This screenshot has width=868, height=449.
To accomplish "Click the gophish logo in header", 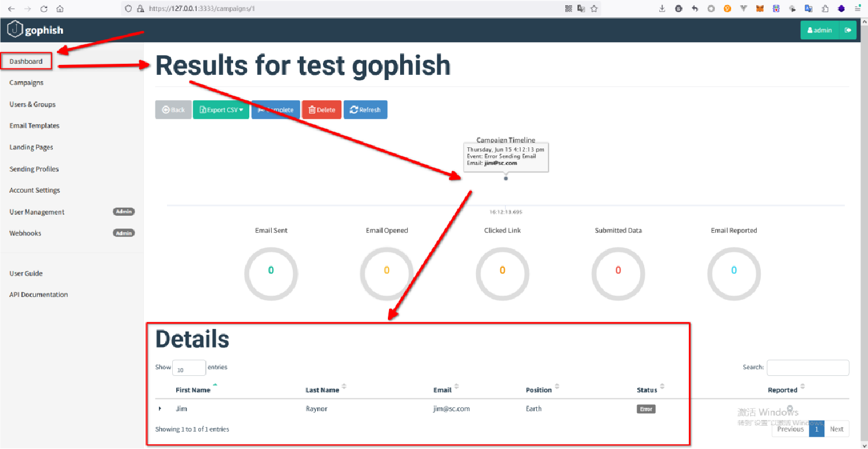I will tap(35, 30).
